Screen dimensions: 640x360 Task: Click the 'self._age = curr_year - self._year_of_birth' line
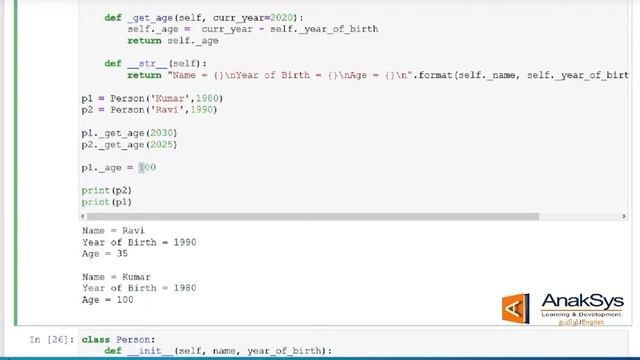tap(253, 29)
